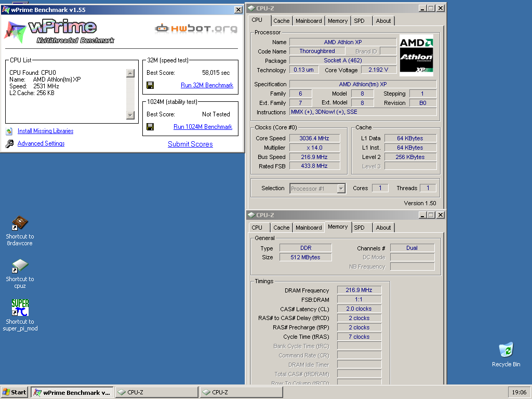Image resolution: width=532 pixels, height=399 pixels.
Task: Select Memory tab in lower CPU-Z
Action: click(x=338, y=227)
